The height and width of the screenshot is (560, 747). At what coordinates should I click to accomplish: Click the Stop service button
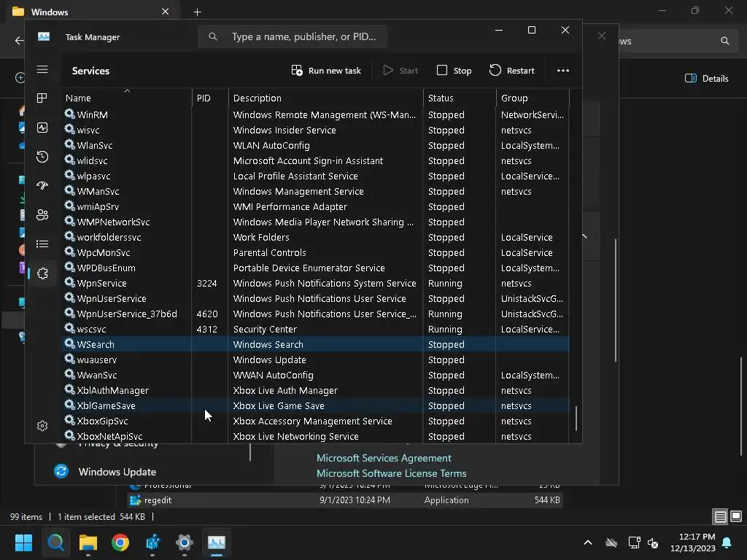point(454,71)
